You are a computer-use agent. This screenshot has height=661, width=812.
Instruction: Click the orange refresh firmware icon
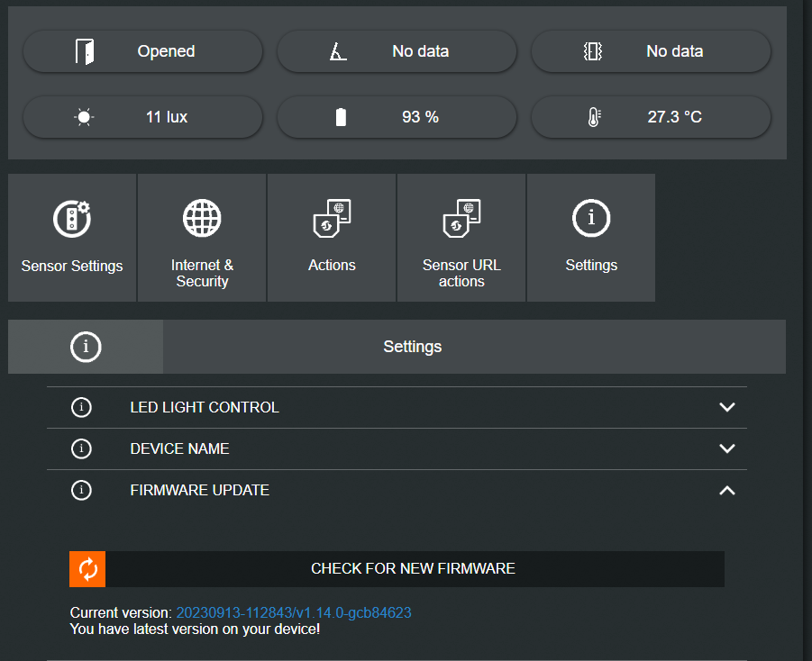click(x=87, y=569)
